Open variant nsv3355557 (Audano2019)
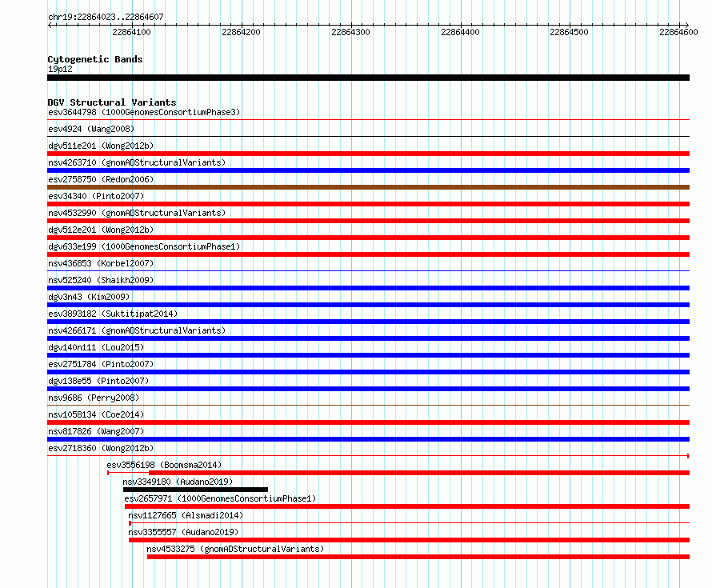 pyautogui.click(x=183, y=532)
